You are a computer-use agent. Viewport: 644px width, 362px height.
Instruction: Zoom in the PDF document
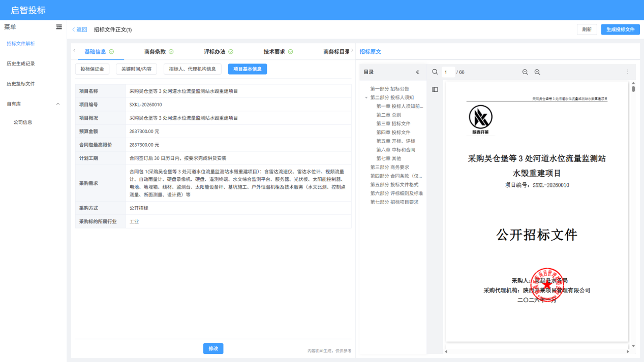point(537,72)
